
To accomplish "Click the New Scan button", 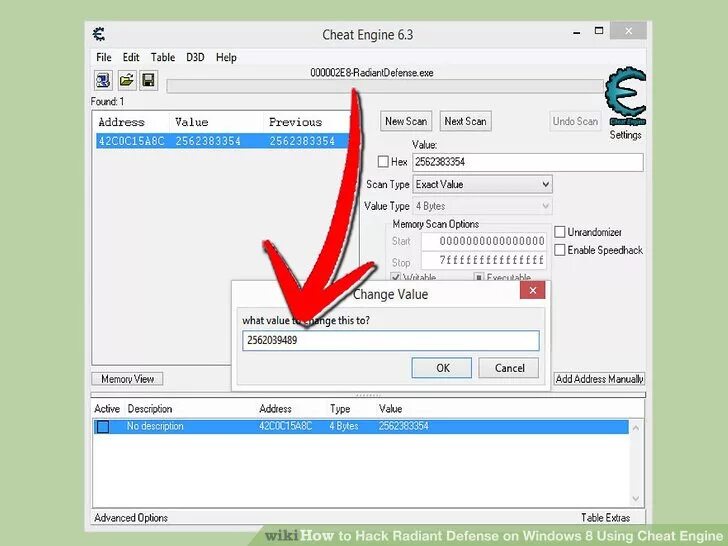I will (406, 121).
